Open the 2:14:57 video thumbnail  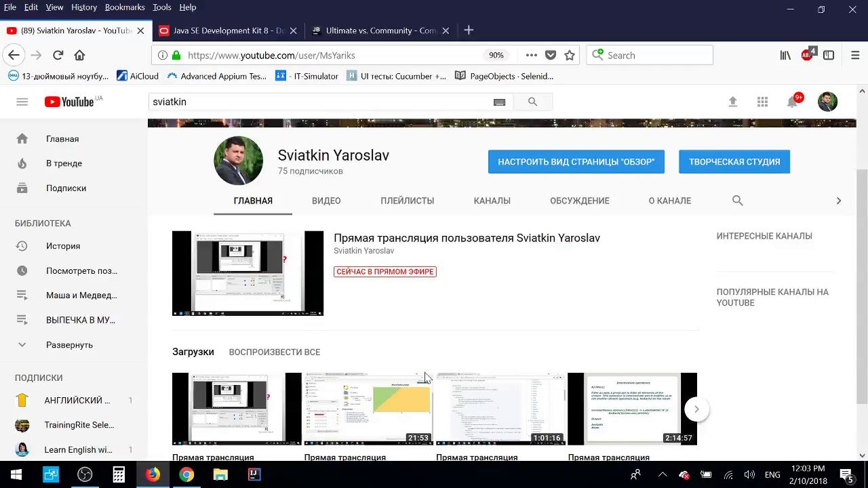tap(632, 409)
